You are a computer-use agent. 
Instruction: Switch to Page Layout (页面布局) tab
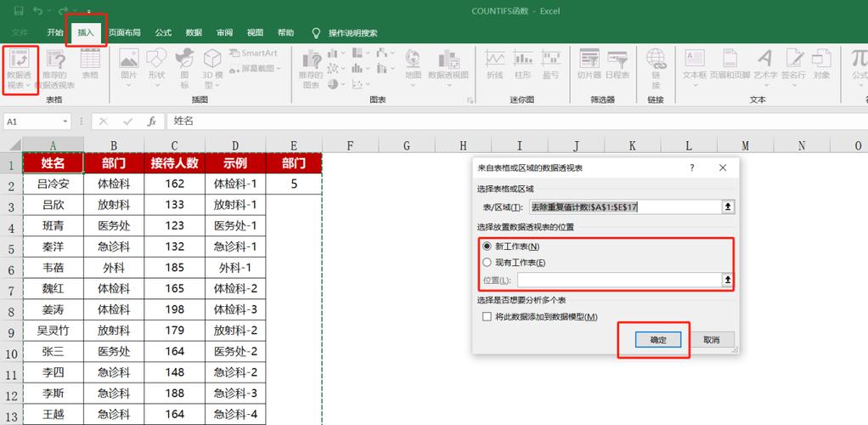(x=125, y=32)
